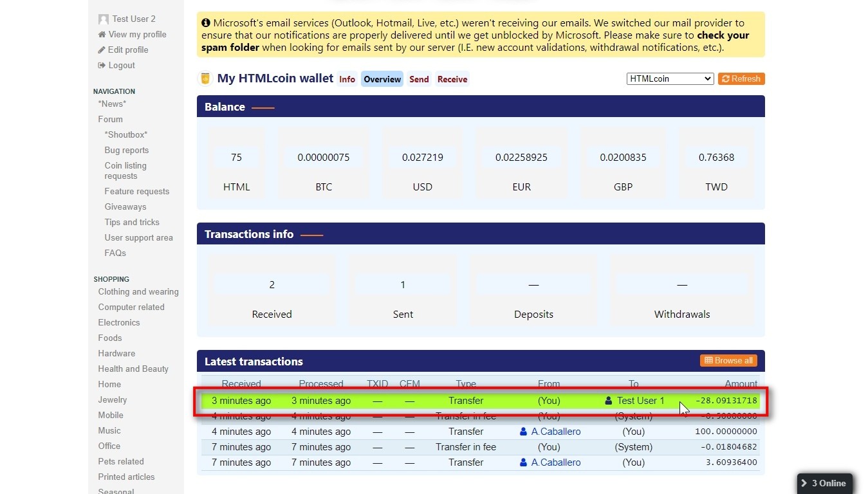Click the Edit profile link
Image resolution: width=868 pixels, height=494 pixels.
click(x=128, y=50)
